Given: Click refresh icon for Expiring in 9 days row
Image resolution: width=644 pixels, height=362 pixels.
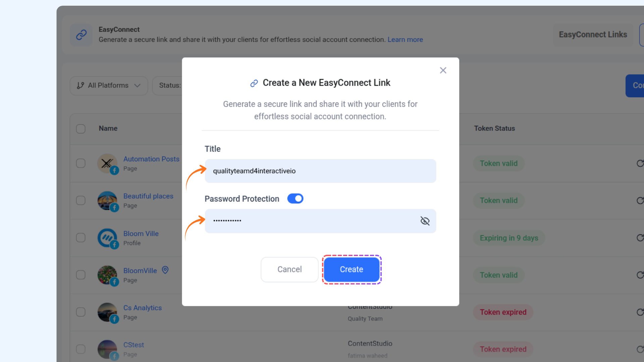Looking at the screenshot, I should (640, 238).
